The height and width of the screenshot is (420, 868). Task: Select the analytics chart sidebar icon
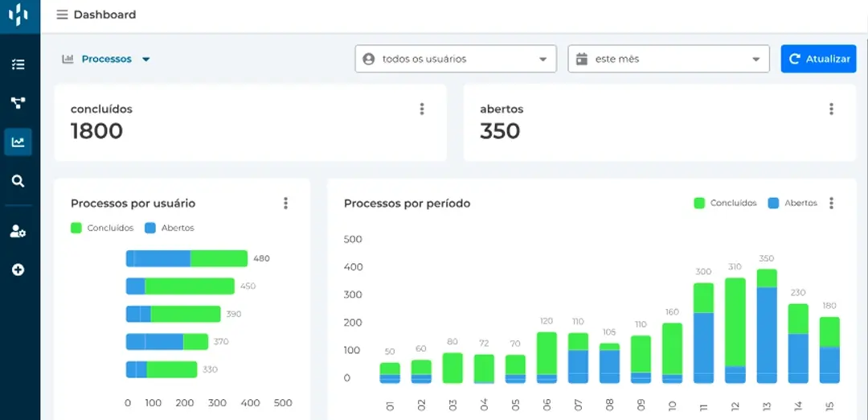[18, 142]
